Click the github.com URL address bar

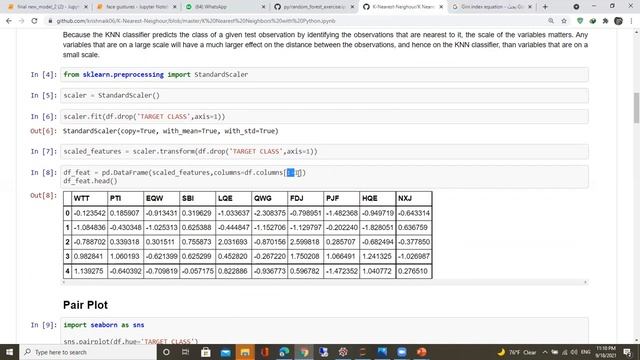point(196,21)
